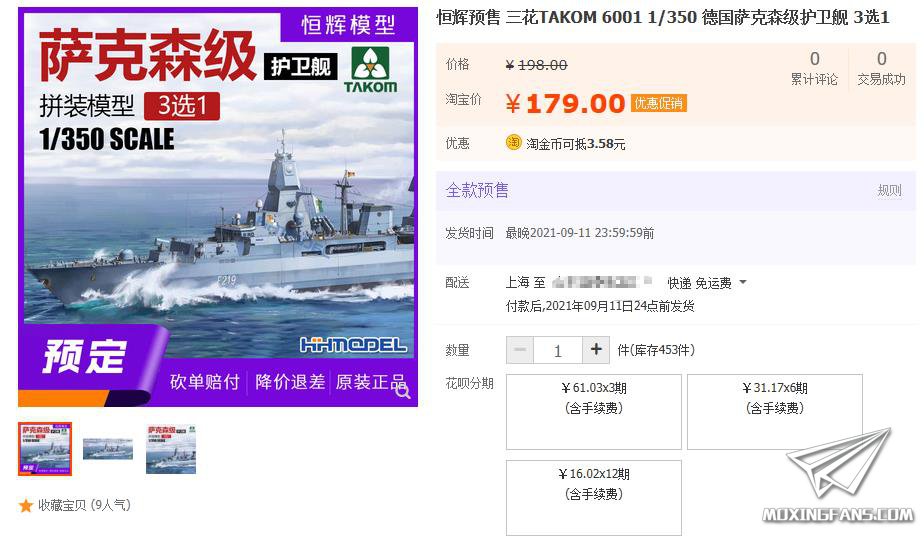
Task: Decrease quantity with the minus button
Action: (520, 350)
